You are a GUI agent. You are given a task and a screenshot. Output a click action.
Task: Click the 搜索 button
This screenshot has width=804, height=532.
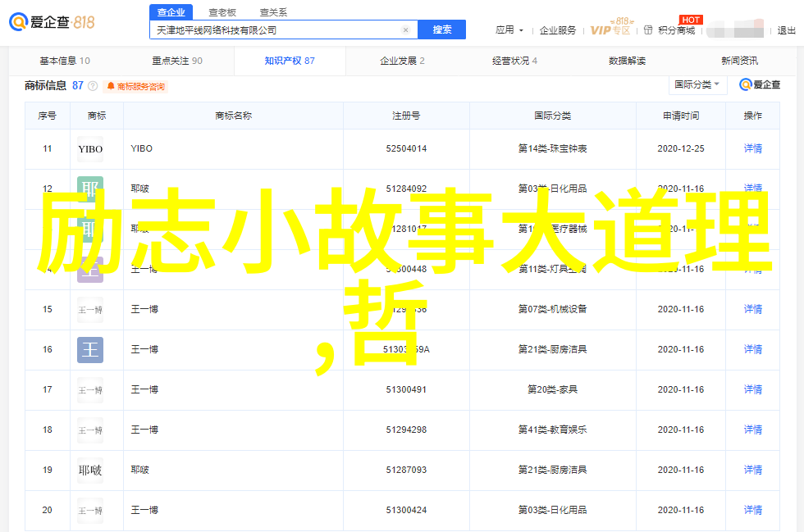click(442, 30)
